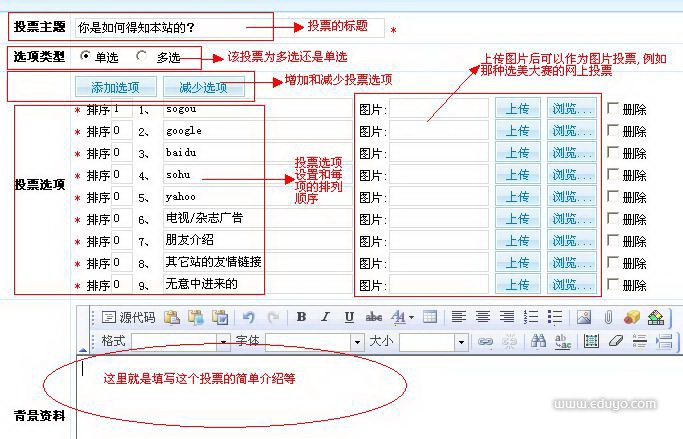Click the 添加选项 button
This screenshot has height=439, width=683.
click(115, 88)
